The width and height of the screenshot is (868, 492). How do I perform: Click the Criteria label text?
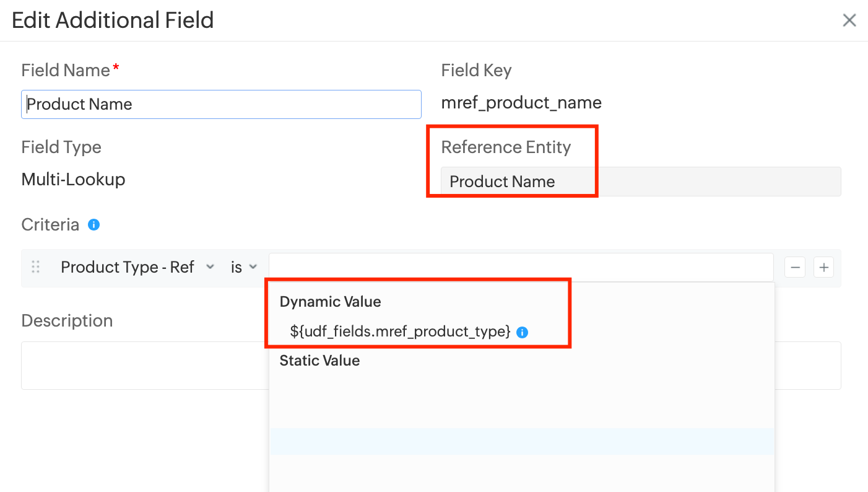click(x=50, y=224)
